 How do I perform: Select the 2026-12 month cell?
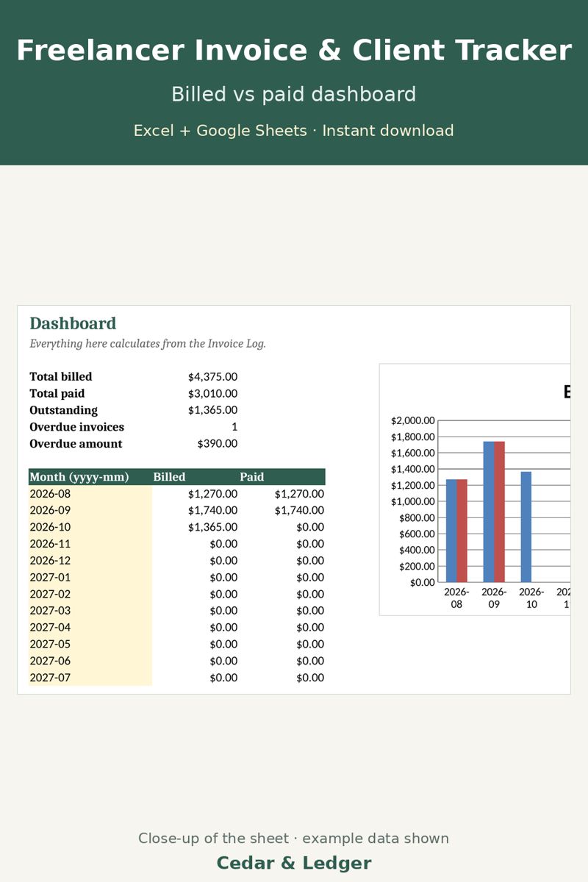point(90,561)
